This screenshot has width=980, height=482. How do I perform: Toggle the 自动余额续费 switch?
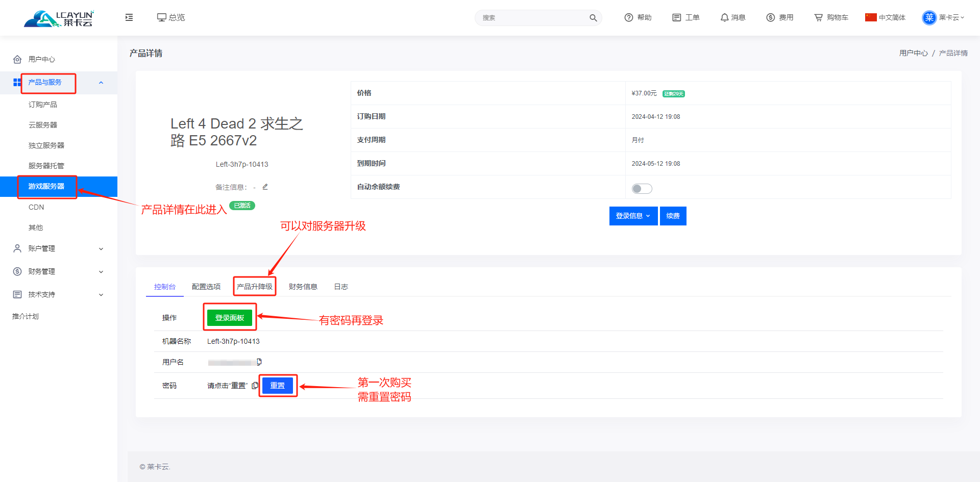pos(642,189)
